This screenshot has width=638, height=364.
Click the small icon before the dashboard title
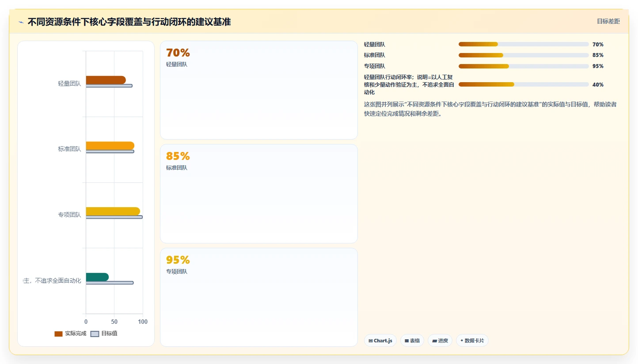tap(21, 22)
